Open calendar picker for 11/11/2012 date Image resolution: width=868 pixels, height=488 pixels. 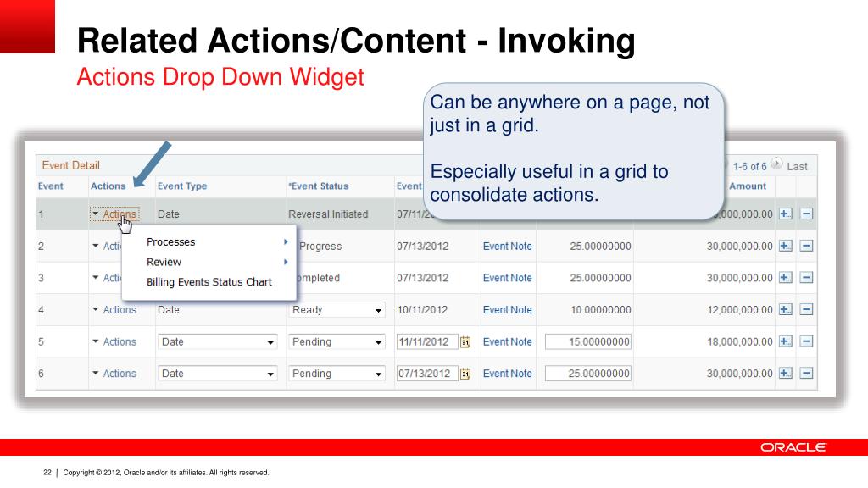[x=465, y=342]
